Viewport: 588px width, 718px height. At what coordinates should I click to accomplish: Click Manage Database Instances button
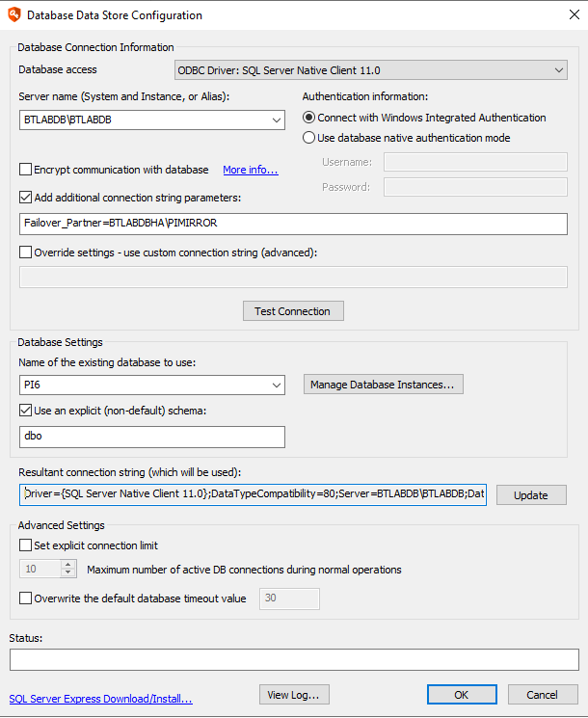[x=384, y=385]
